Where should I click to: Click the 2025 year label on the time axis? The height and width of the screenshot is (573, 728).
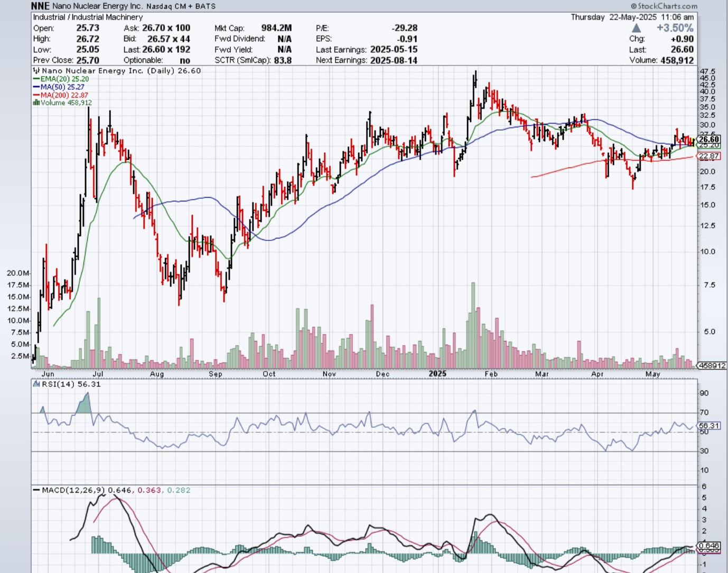437,374
